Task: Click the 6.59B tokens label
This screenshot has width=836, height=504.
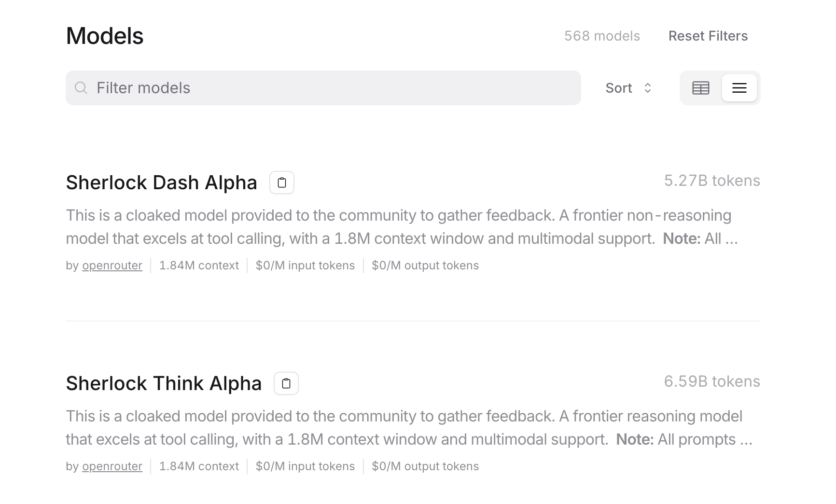Action: 712,381
